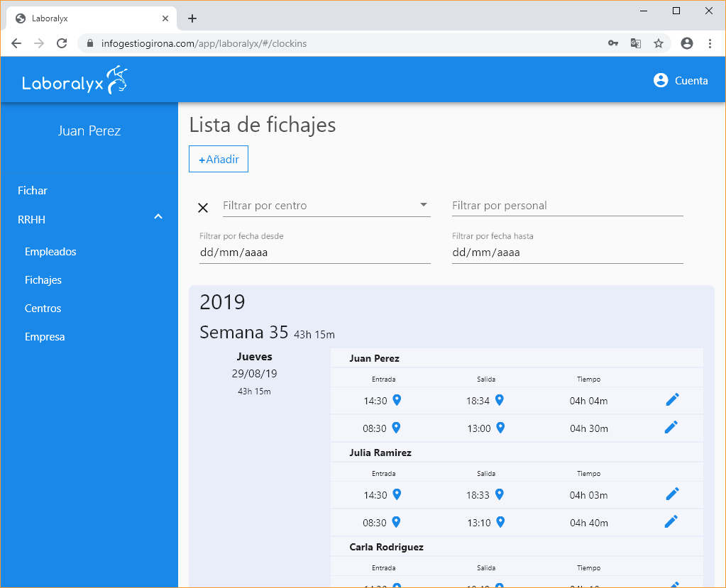
Task: Click the saved passwords key icon
Action: [613, 43]
